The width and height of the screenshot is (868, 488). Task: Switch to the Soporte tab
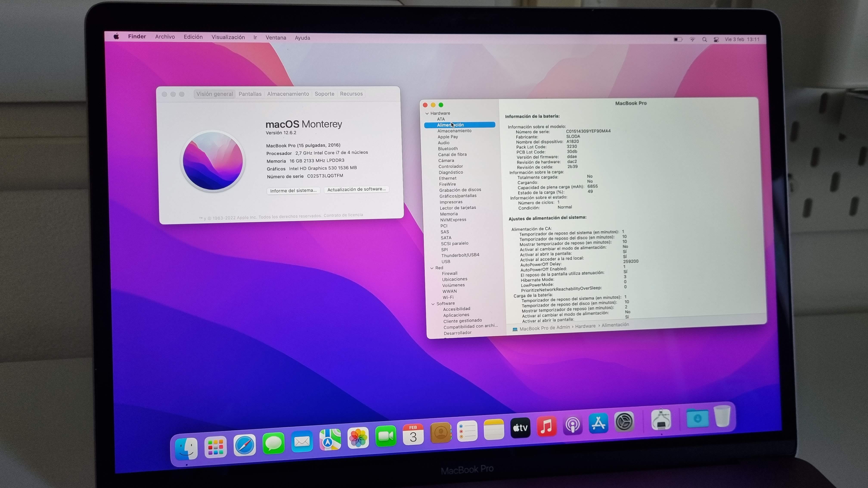tap(324, 94)
